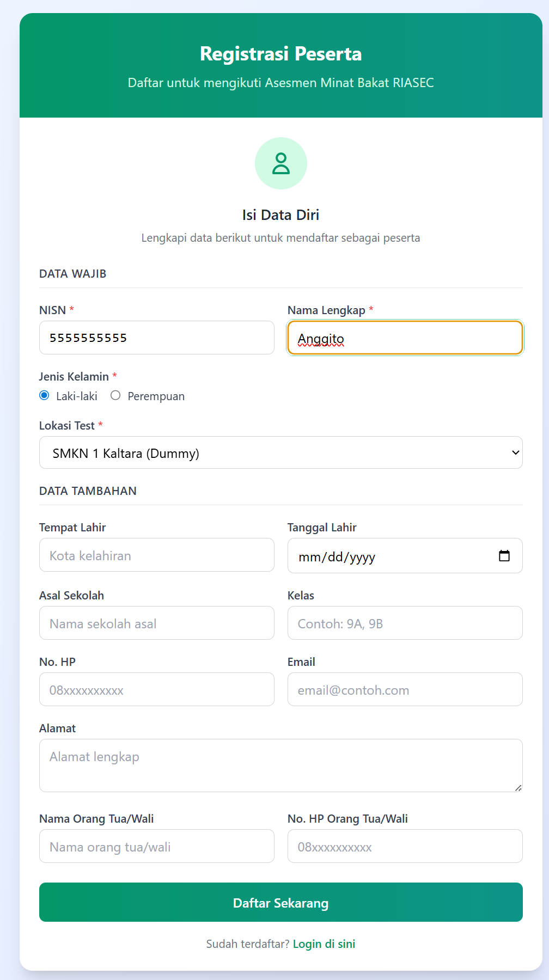Click the Isi Data Diri heading
This screenshot has width=549, height=980.
coord(281,215)
